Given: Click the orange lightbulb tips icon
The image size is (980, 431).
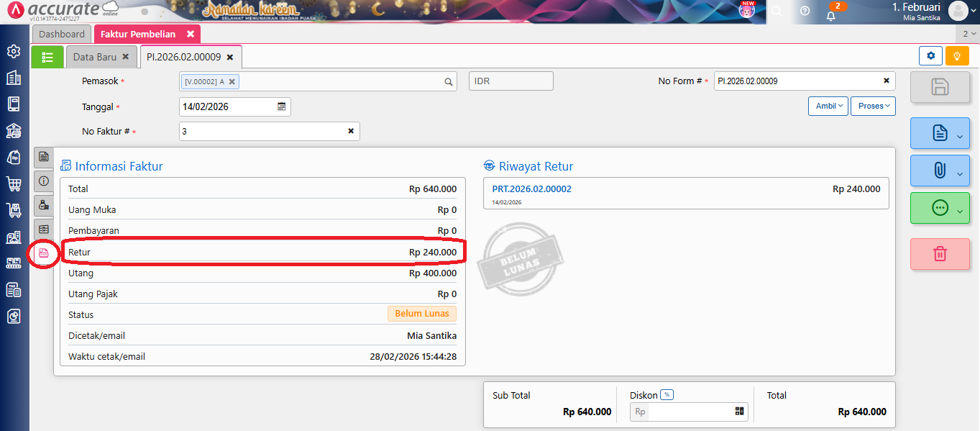Looking at the screenshot, I should (x=956, y=56).
